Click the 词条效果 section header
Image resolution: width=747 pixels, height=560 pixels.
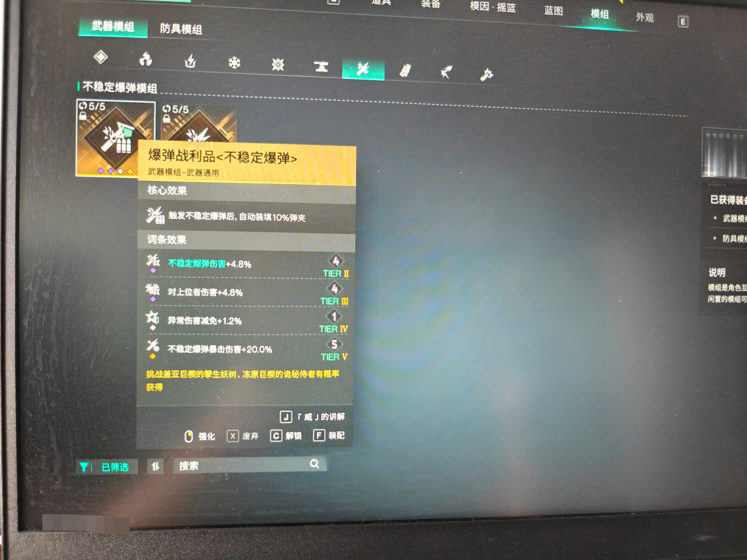click(246, 240)
